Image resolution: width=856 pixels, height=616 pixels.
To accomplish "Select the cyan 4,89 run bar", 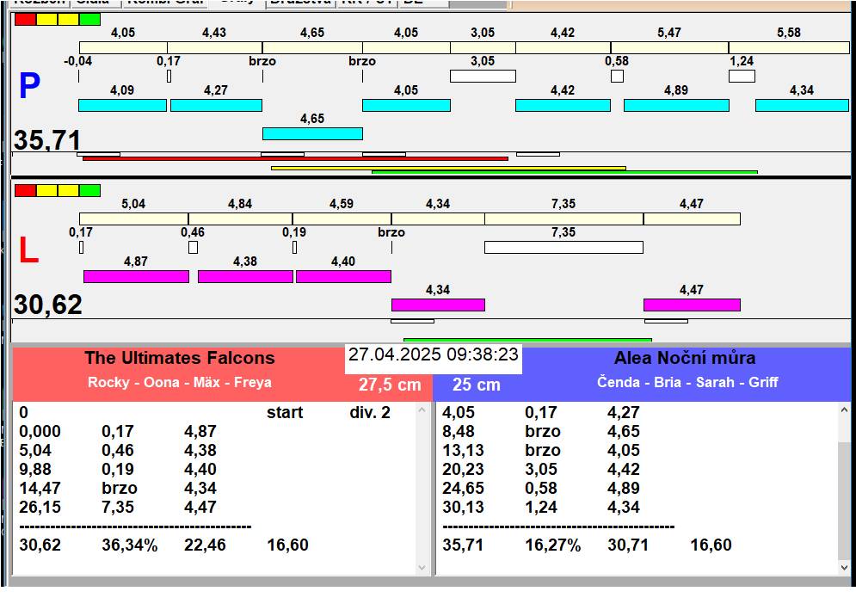I will 676,106.
